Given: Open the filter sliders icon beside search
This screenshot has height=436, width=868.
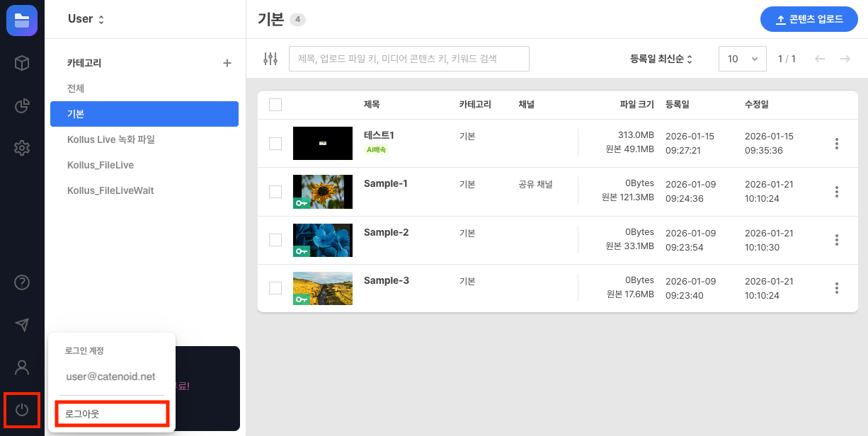Looking at the screenshot, I should [x=270, y=59].
